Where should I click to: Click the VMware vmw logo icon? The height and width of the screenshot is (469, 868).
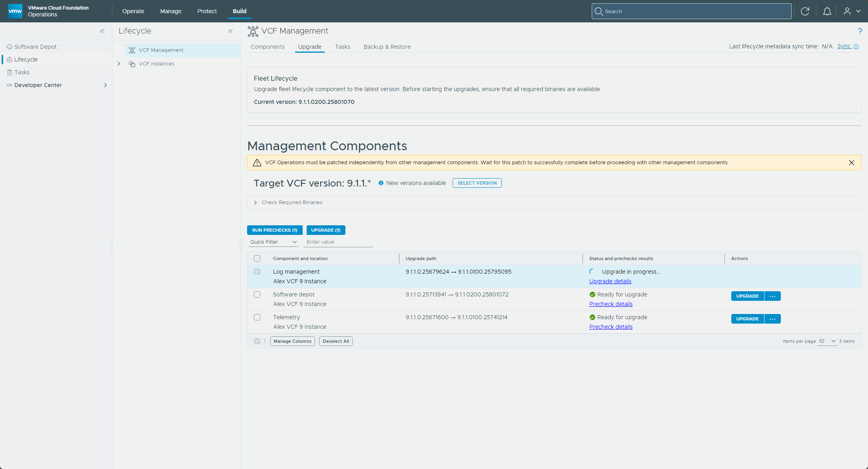(x=15, y=11)
